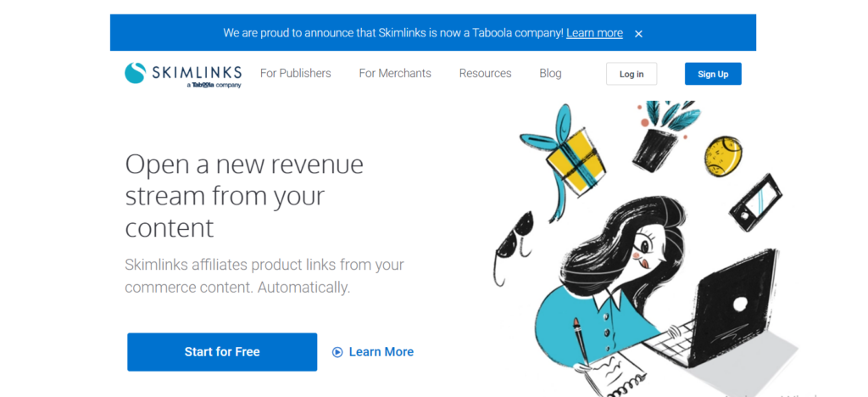Click the Skimlinks round logo icon
This screenshot has width=868, height=397.
click(136, 73)
